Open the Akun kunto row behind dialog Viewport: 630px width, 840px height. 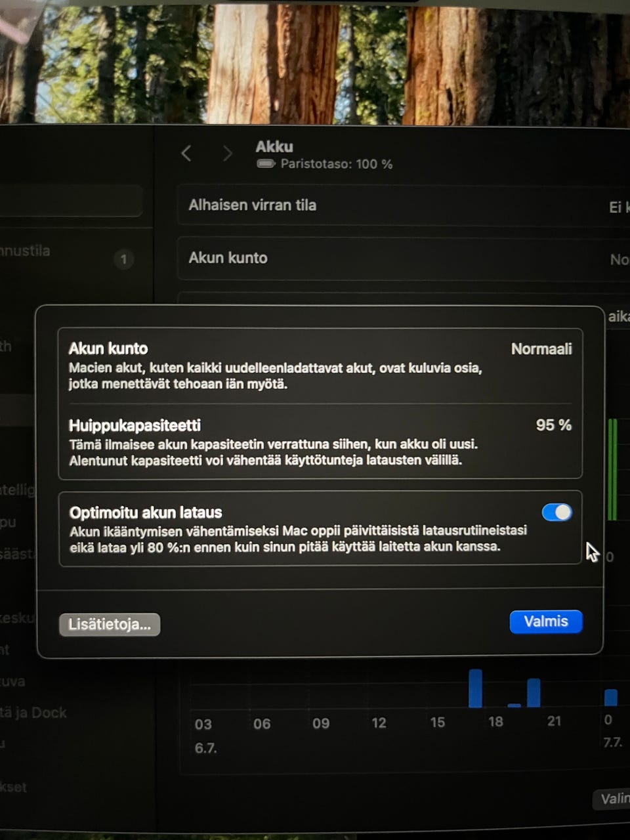point(404,259)
